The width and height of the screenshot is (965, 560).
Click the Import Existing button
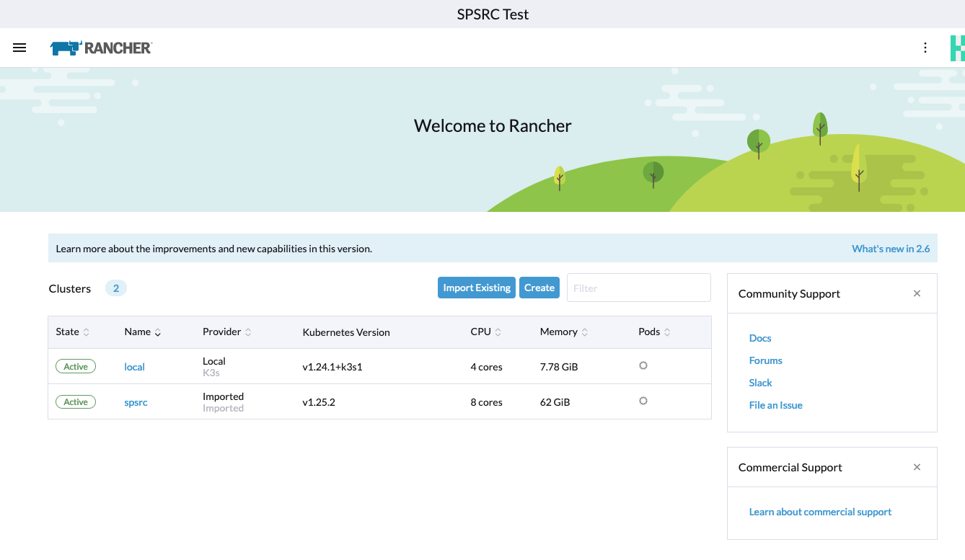click(x=477, y=288)
